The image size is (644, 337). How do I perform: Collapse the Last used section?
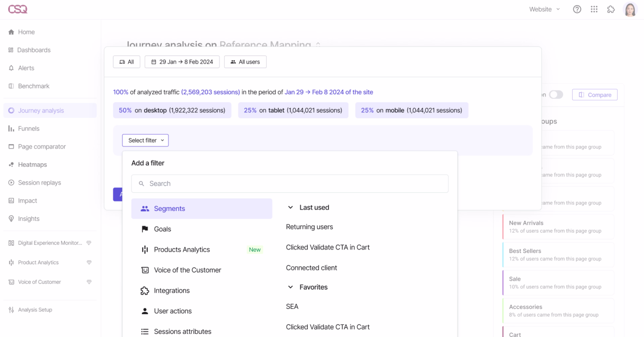[290, 207]
